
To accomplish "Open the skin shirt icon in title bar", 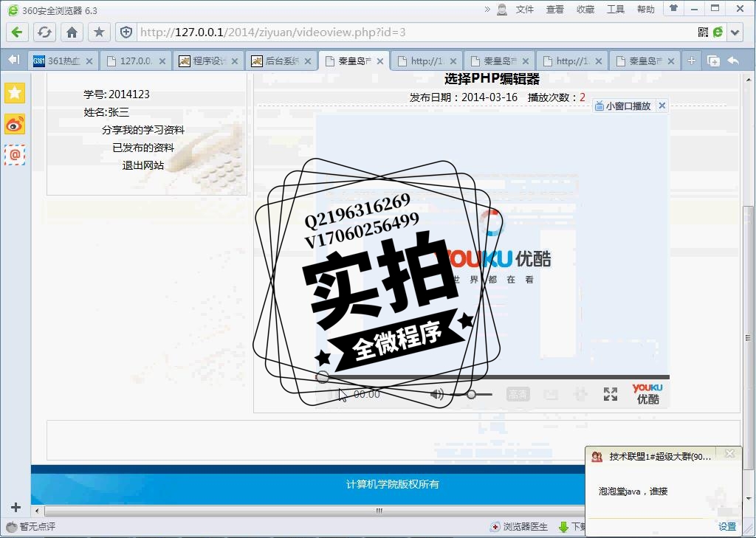I will coord(673,7).
